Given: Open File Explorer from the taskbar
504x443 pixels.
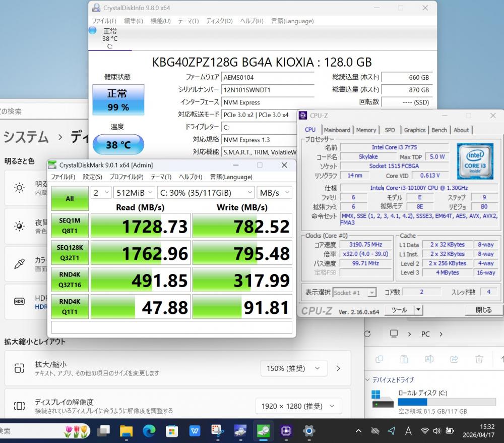Looking at the screenshot, I should pyautogui.click(x=126, y=431).
